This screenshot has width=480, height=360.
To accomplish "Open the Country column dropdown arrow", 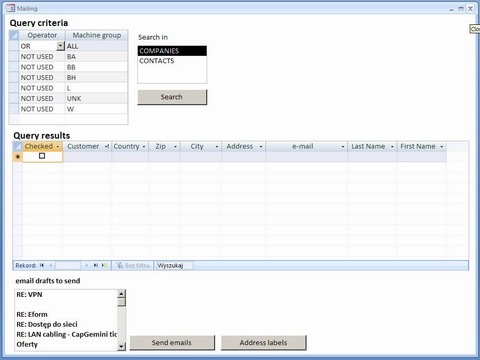I will pyautogui.click(x=144, y=147).
